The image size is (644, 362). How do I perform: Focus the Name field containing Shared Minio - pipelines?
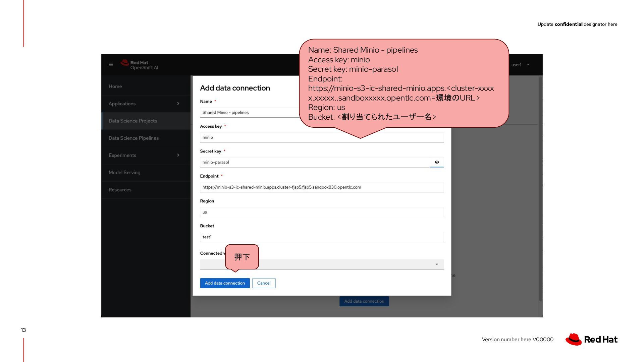coord(250,112)
